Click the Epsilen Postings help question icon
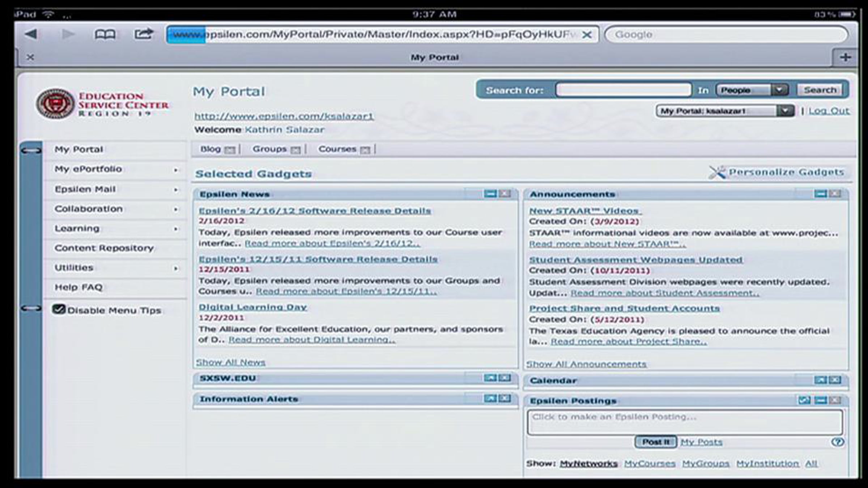The height and width of the screenshot is (488, 868). coord(837,442)
